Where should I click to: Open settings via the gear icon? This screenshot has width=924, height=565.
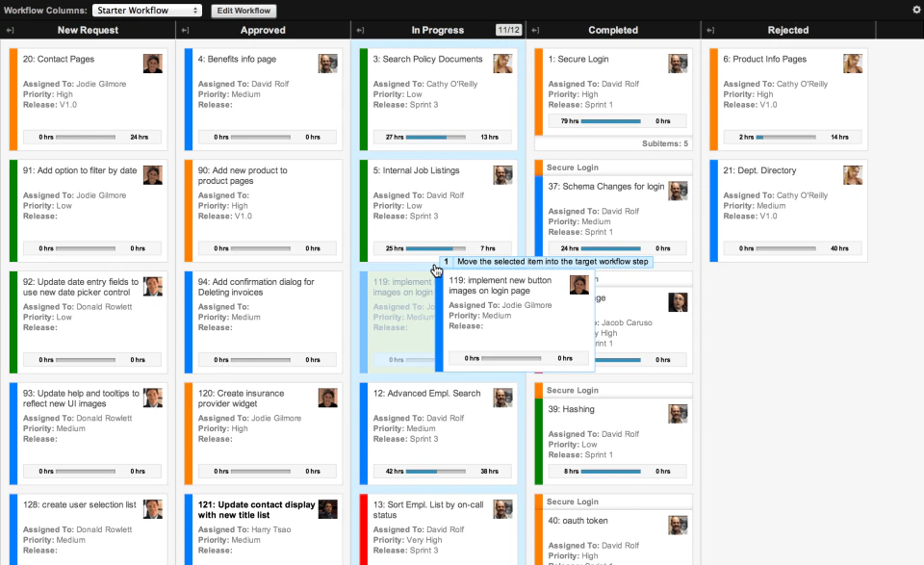(914, 8)
